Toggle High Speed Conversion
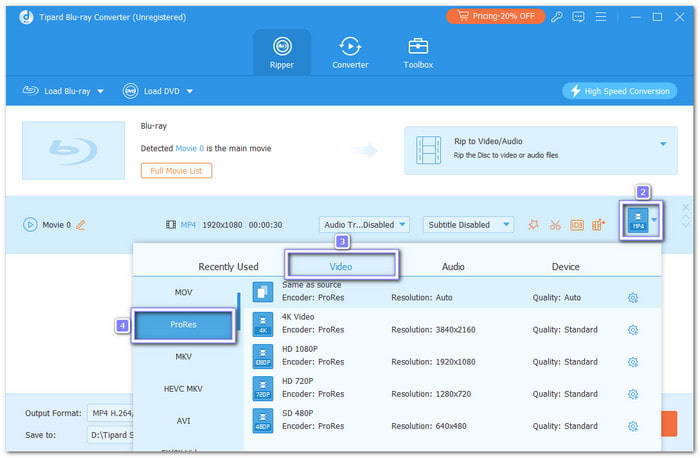The height and width of the screenshot is (458, 700). pos(620,91)
